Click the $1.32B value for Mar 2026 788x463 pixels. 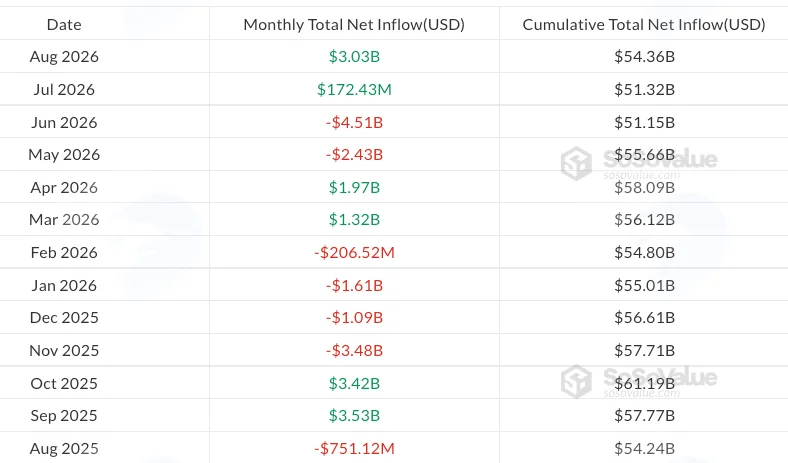pyautogui.click(x=354, y=220)
